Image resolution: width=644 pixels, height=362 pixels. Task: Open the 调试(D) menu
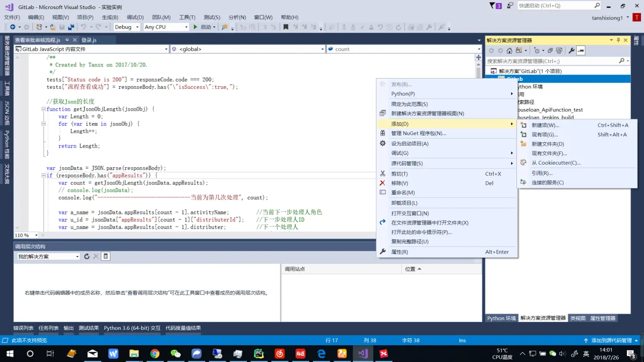pyautogui.click(x=135, y=17)
